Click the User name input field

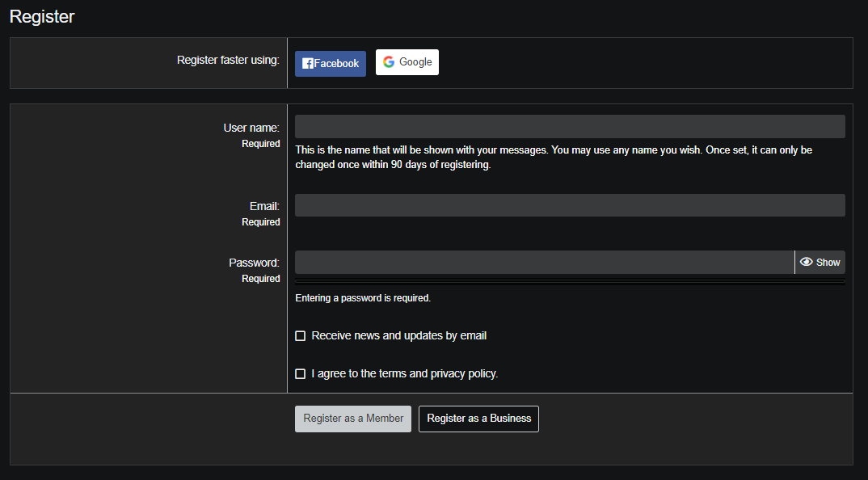pos(569,127)
